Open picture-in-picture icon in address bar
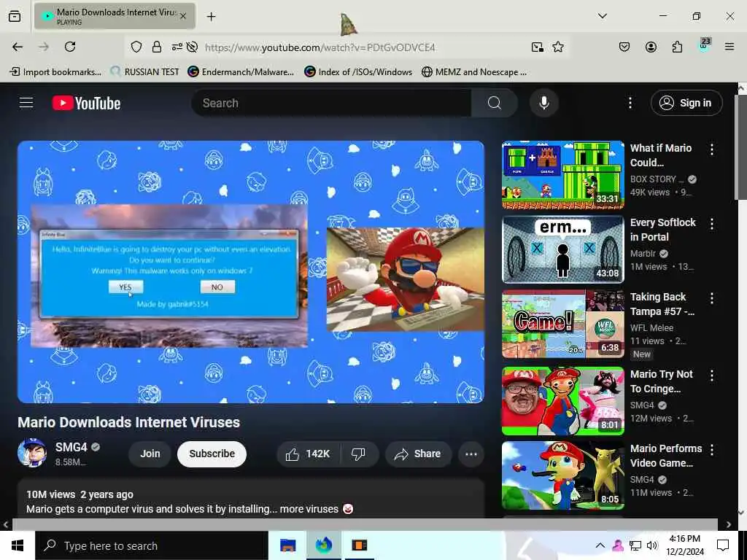Image resolution: width=747 pixels, height=560 pixels. pyautogui.click(x=538, y=47)
